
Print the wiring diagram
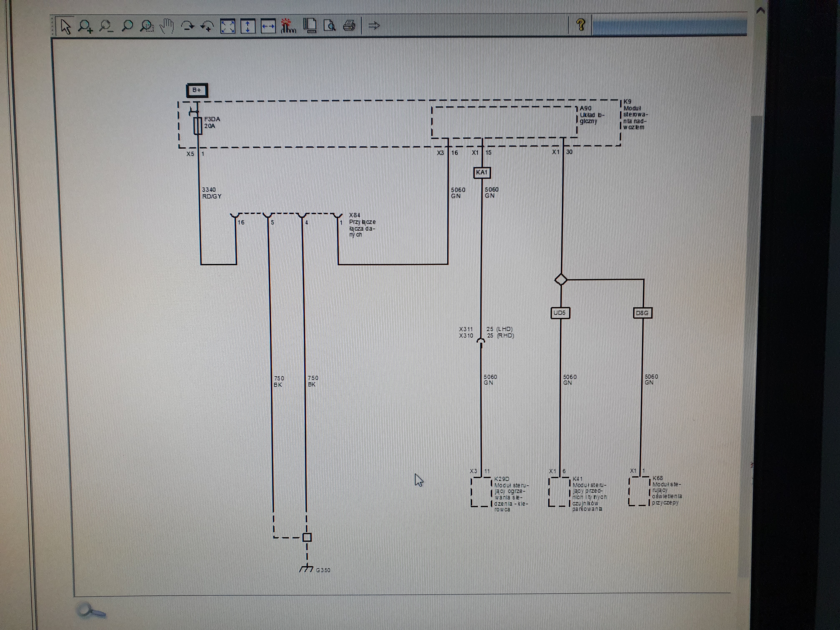349,26
